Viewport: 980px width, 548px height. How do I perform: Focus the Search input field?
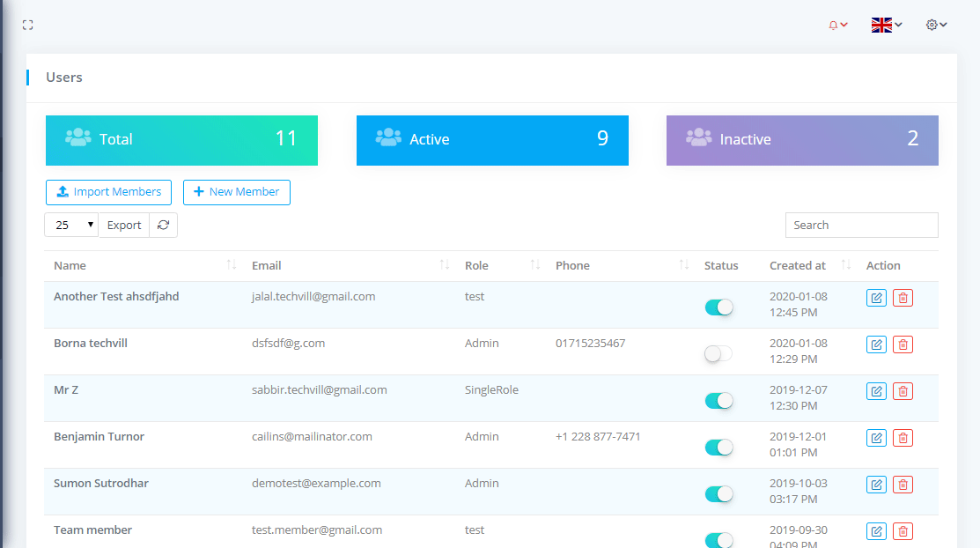(x=861, y=226)
